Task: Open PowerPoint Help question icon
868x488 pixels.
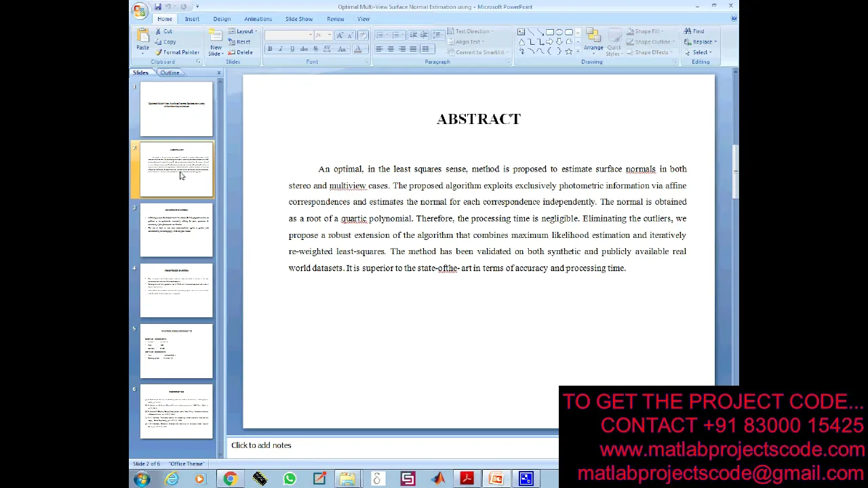Action: 734,18
